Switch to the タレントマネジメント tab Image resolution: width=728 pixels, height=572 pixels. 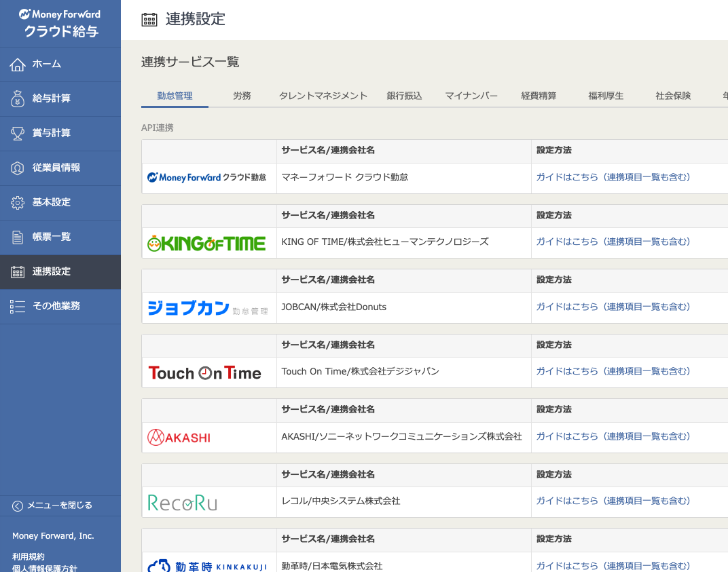(x=323, y=96)
